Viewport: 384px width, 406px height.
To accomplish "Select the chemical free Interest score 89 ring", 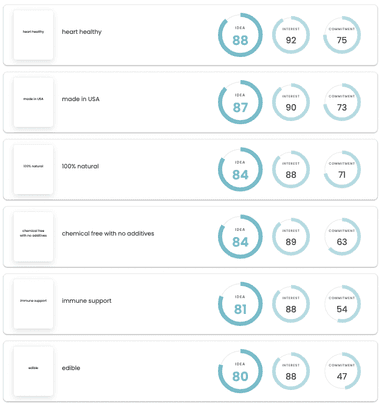I will 291,237.
